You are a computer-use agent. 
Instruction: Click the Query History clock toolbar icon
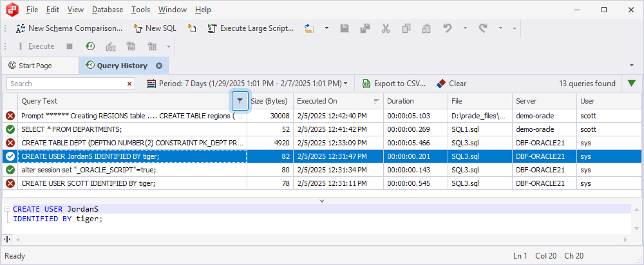pos(90,46)
